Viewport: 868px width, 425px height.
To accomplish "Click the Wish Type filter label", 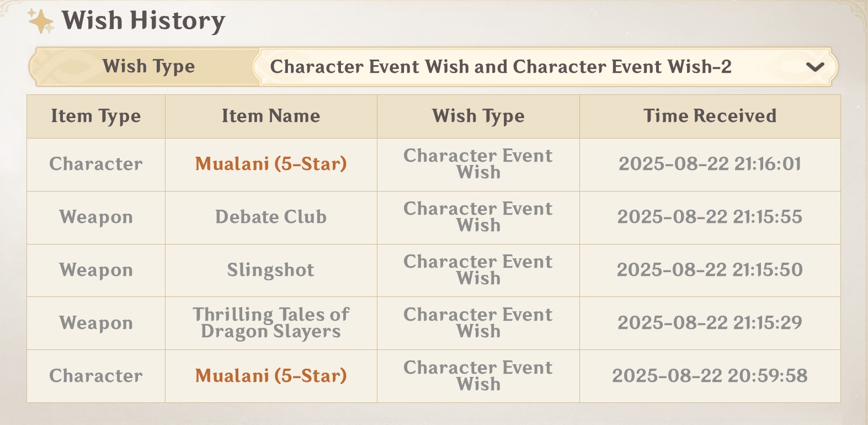I will coord(148,67).
